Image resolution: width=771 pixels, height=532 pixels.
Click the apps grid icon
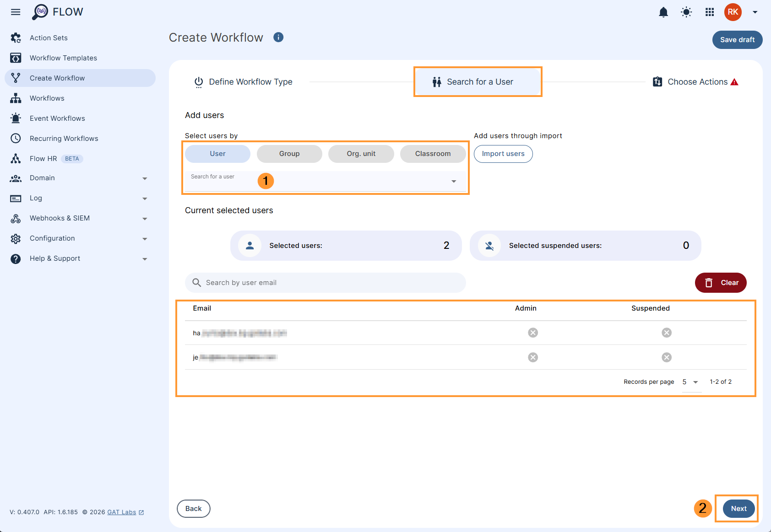click(709, 12)
